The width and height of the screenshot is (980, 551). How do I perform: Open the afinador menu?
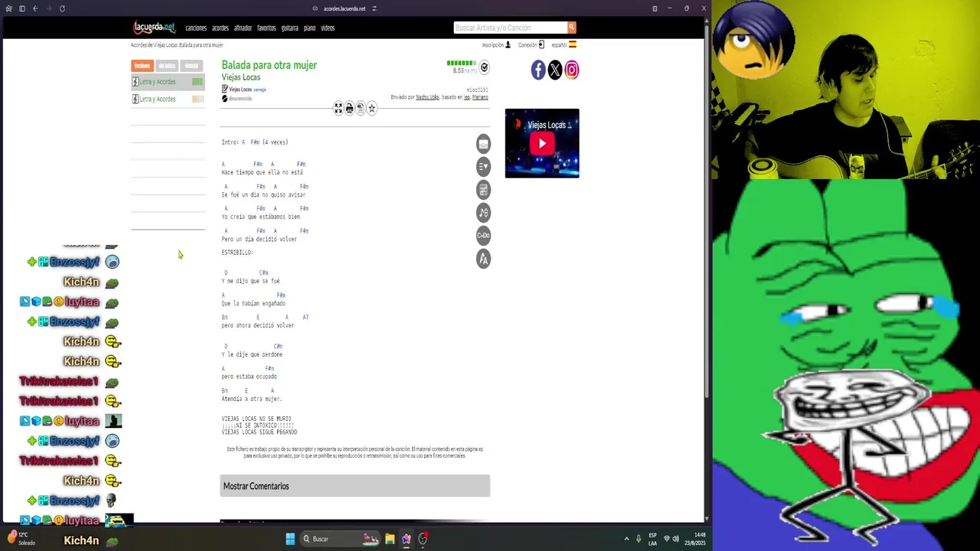point(243,28)
